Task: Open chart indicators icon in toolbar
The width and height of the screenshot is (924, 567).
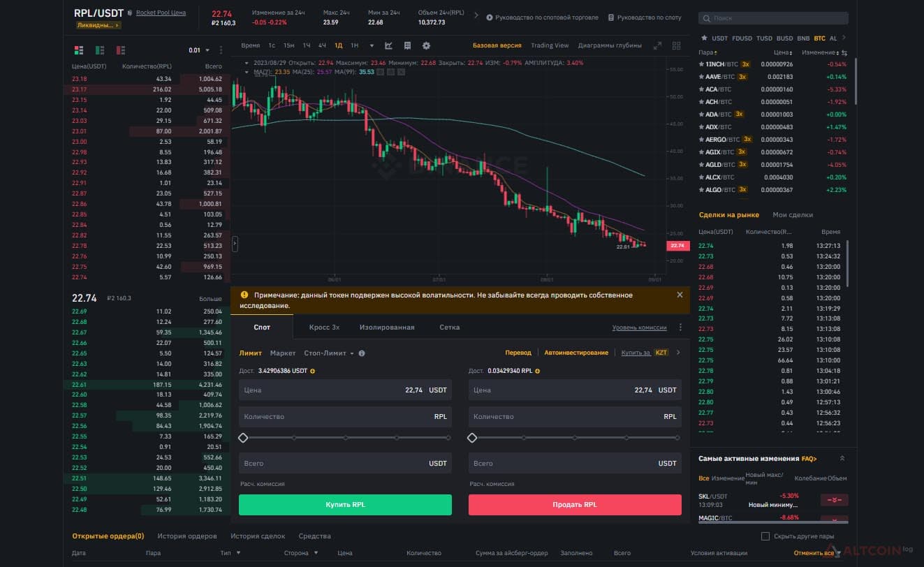Action: [388, 45]
